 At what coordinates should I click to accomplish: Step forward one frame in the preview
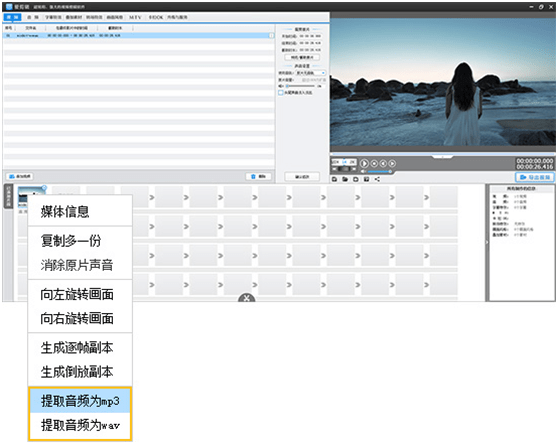coord(392,163)
